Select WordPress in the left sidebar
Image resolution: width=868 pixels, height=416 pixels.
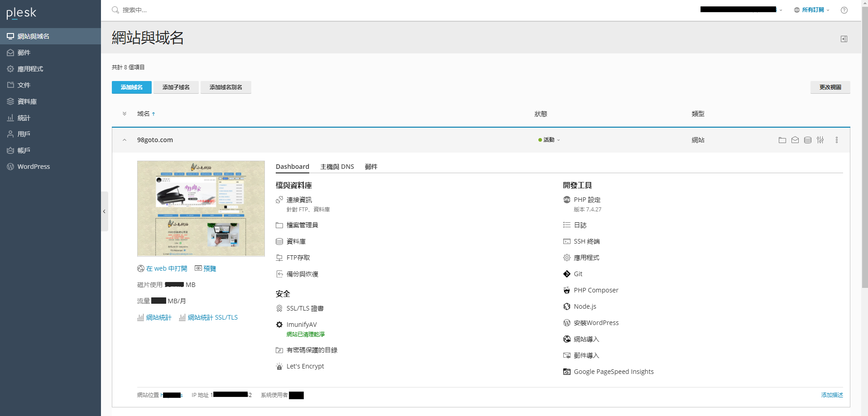coord(34,167)
